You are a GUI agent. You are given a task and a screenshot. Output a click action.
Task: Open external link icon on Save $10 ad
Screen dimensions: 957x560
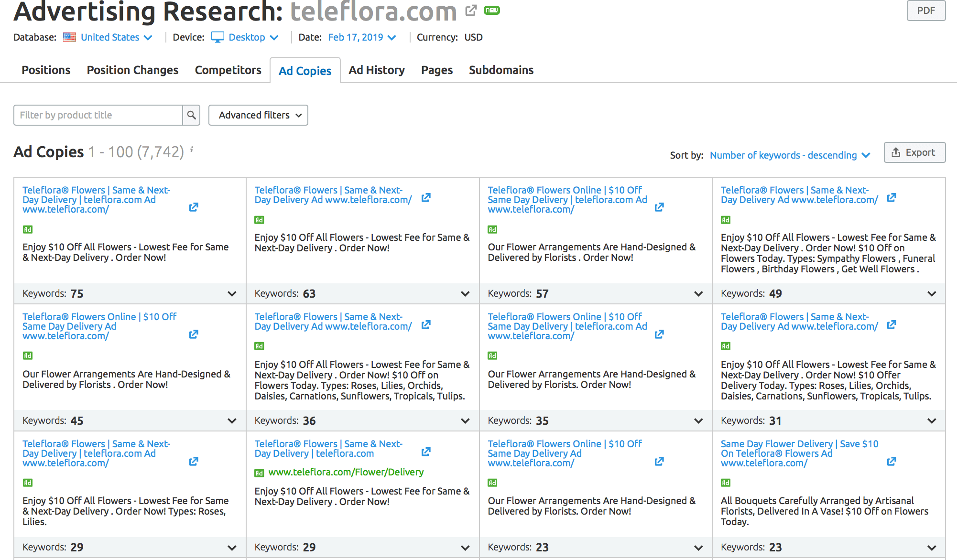point(892,461)
